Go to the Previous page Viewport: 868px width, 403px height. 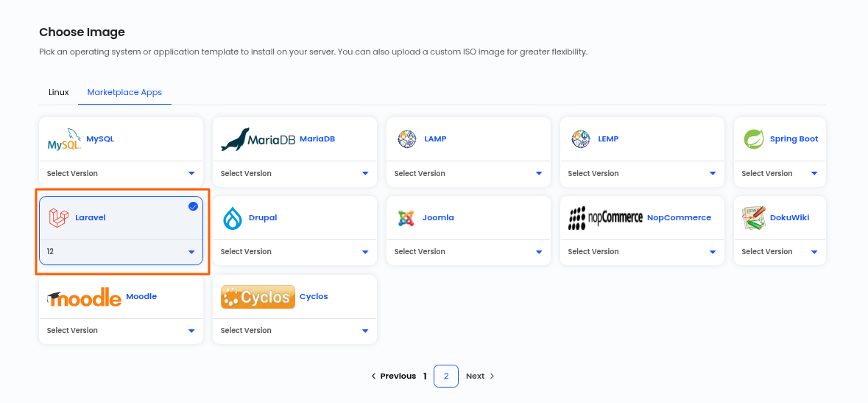pyautogui.click(x=394, y=376)
